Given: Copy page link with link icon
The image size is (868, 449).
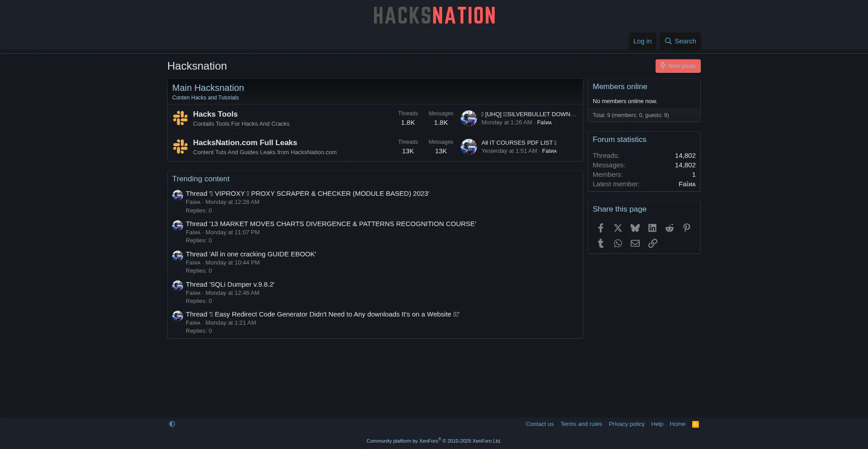Looking at the screenshot, I should click(652, 243).
